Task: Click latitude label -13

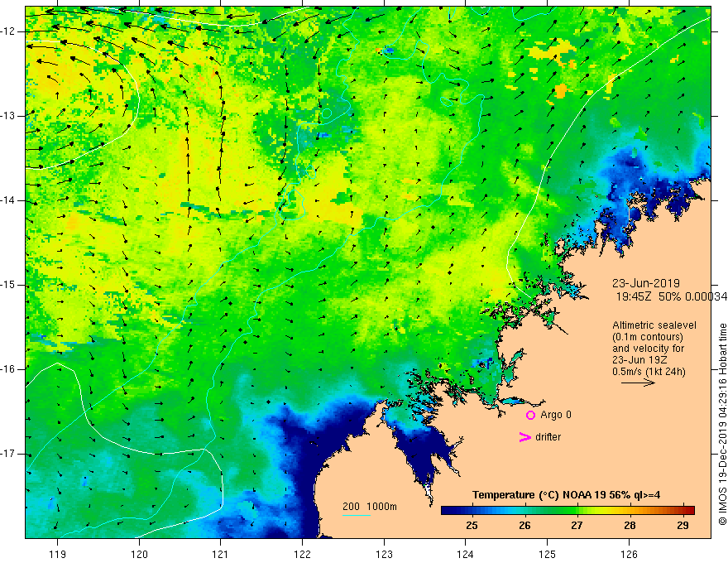Action: [8, 116]
